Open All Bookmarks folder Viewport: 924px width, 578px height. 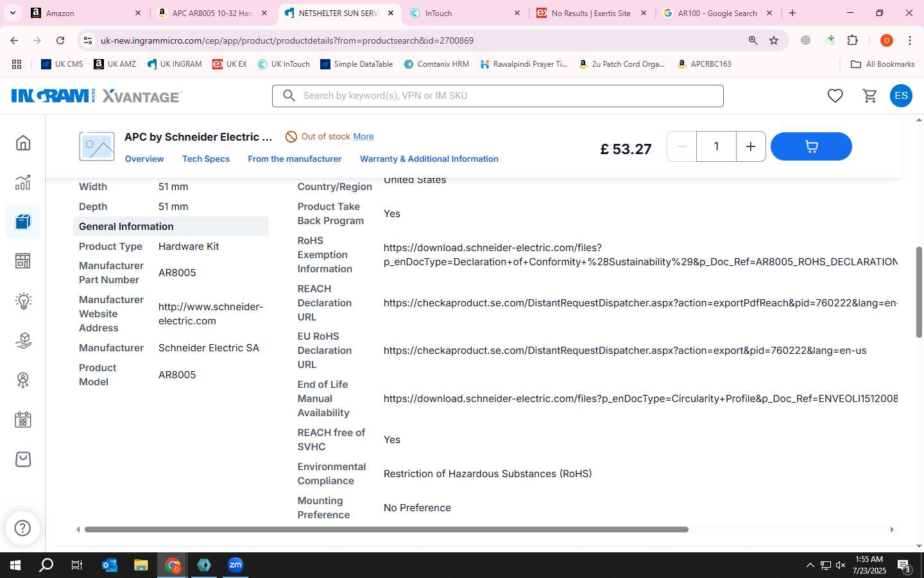click(882, 64)
